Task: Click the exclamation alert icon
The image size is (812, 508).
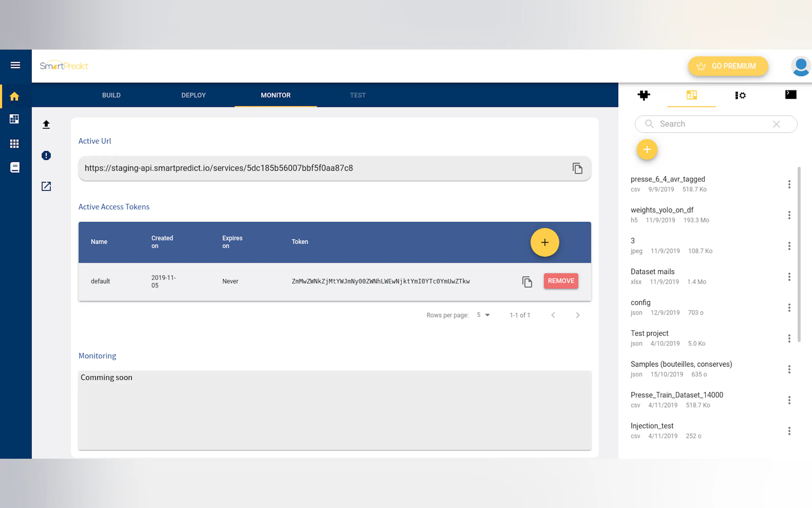Action: pyautogui.click(x=46, y=155)
